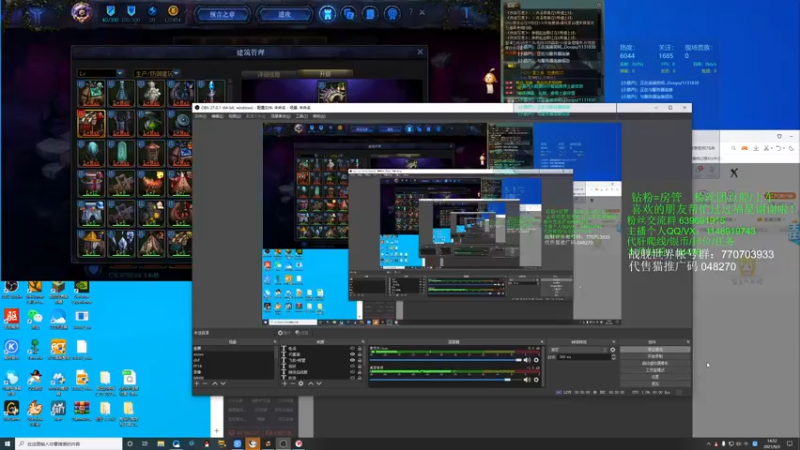
Task: Open the Lv level filter dropdown
Action: pos(101,73)
